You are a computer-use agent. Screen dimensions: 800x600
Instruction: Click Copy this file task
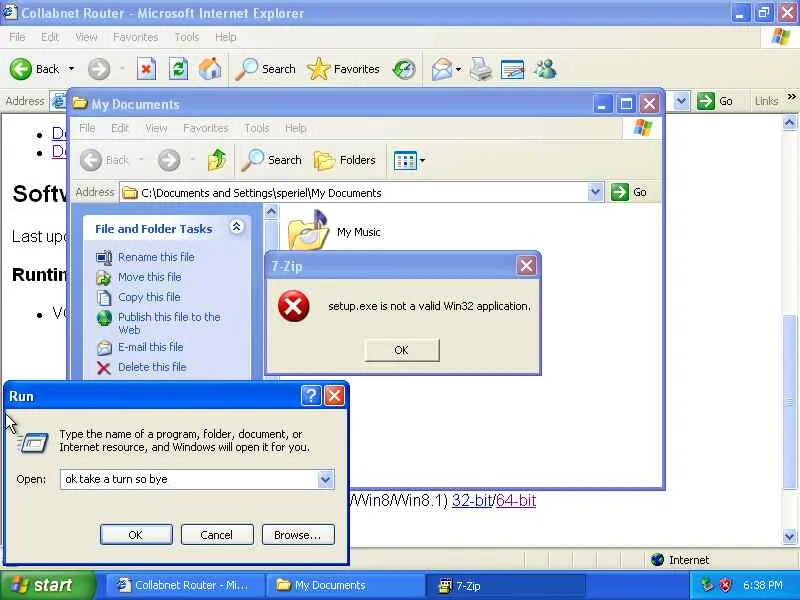pyautogui.click(x=149, y=297)
